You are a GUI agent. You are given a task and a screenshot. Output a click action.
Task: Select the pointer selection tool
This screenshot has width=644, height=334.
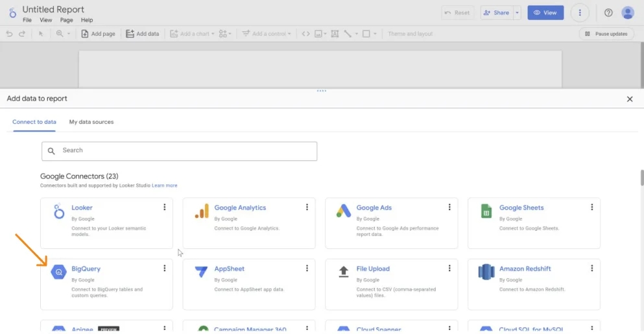(x=41, y=34)
